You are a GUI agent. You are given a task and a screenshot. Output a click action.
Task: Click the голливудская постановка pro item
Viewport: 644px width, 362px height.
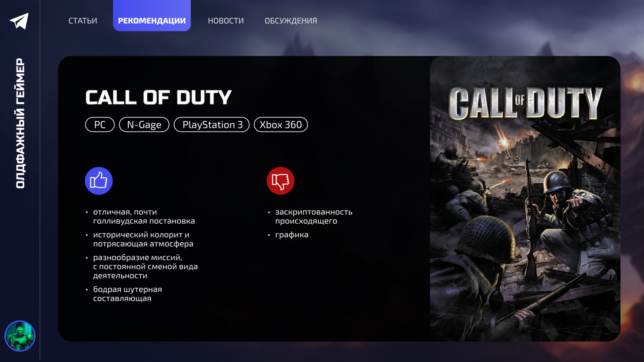click(144, 216)
